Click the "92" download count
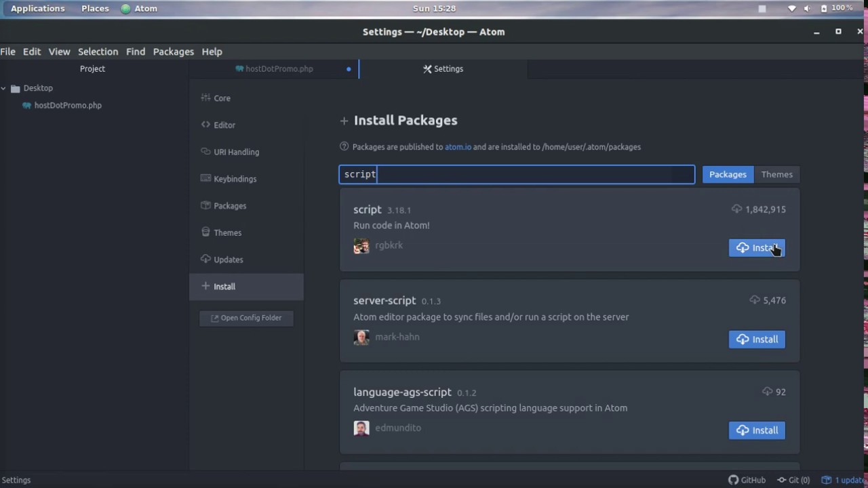Viewport: 868px width, 488px height. [x=781, y=392]
